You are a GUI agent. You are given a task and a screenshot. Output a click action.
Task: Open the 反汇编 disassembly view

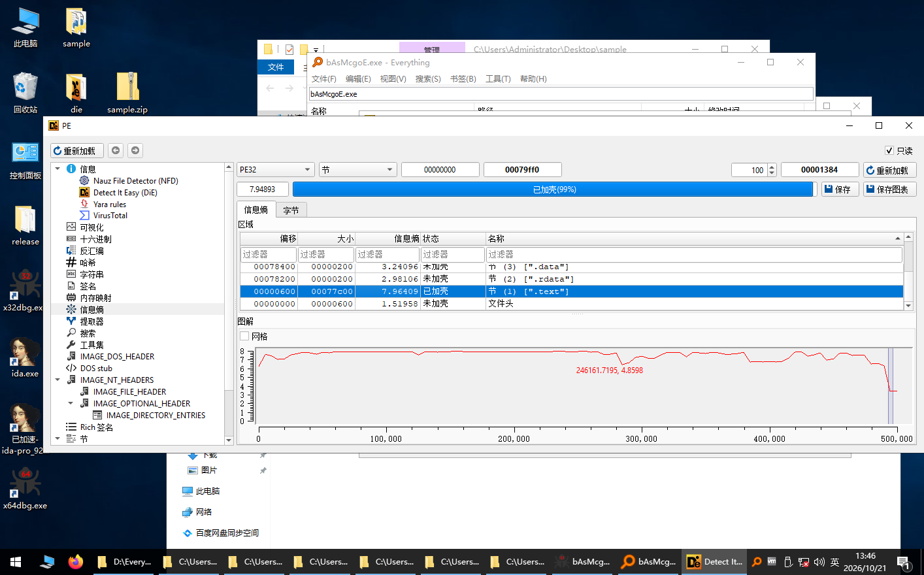click(91, 251)
